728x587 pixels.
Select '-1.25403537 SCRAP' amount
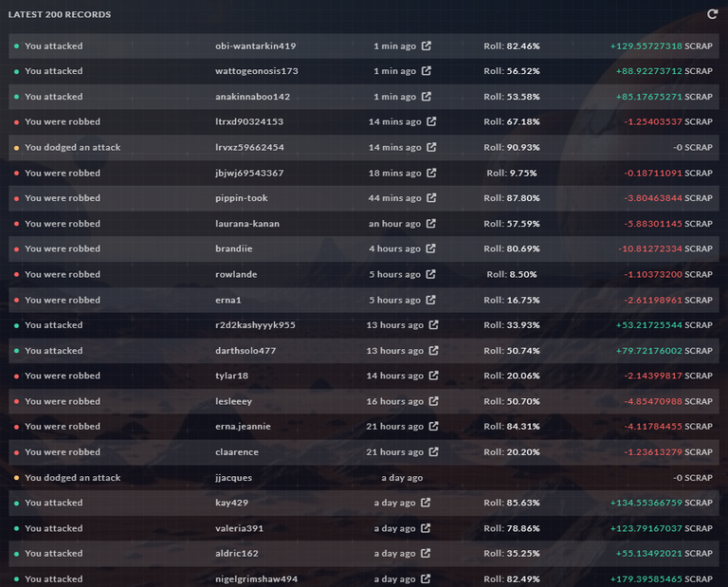[668, 121]
